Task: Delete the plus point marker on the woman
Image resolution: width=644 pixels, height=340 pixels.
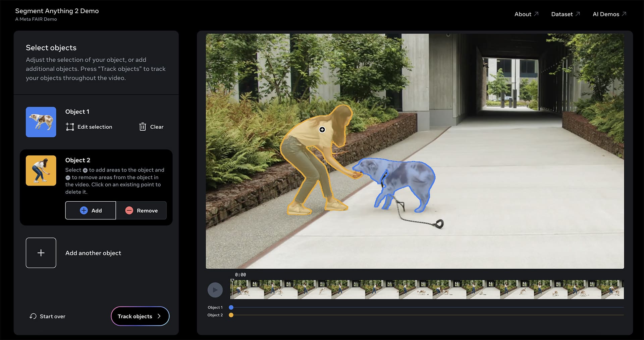Action: tap(322, 130)
